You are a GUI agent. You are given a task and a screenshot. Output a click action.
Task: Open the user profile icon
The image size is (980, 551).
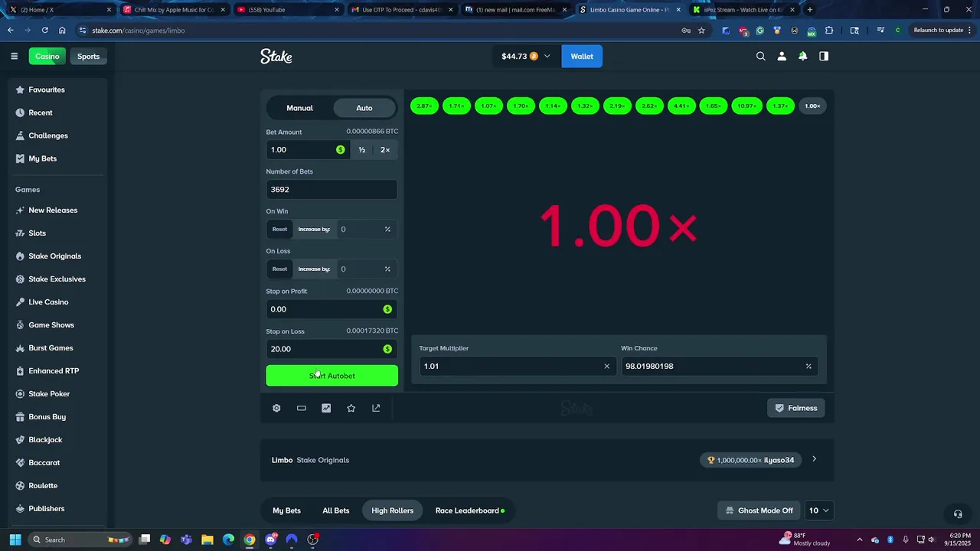pos(782,56)
